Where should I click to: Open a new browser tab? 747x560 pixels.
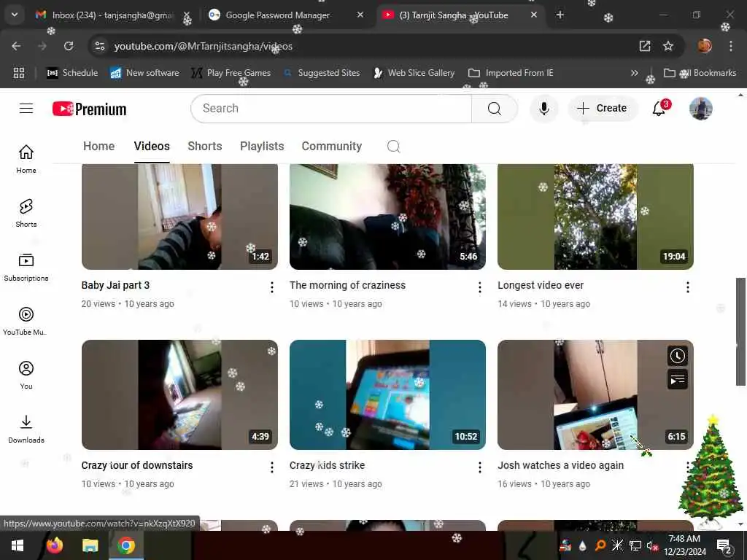560,15
